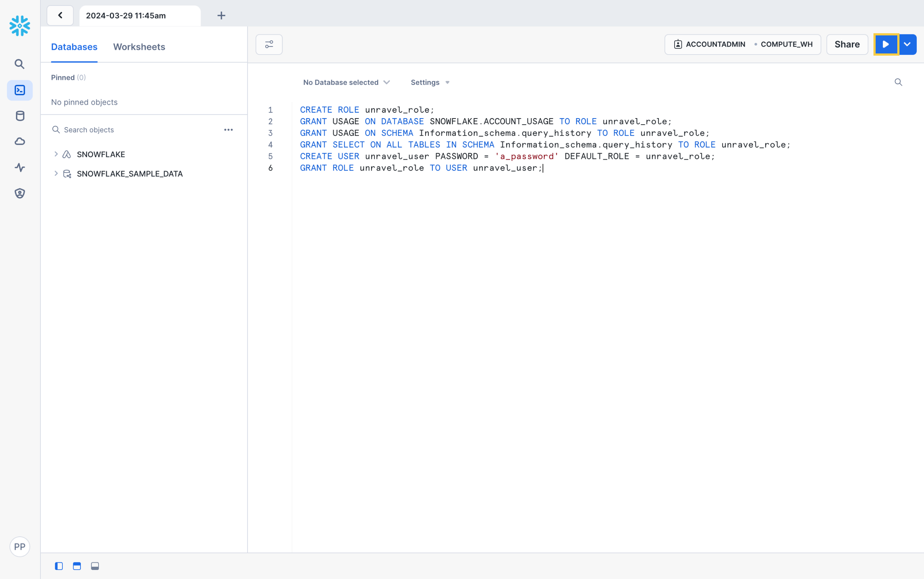Open the run options dropdown arrow

[x=907, y=44]
